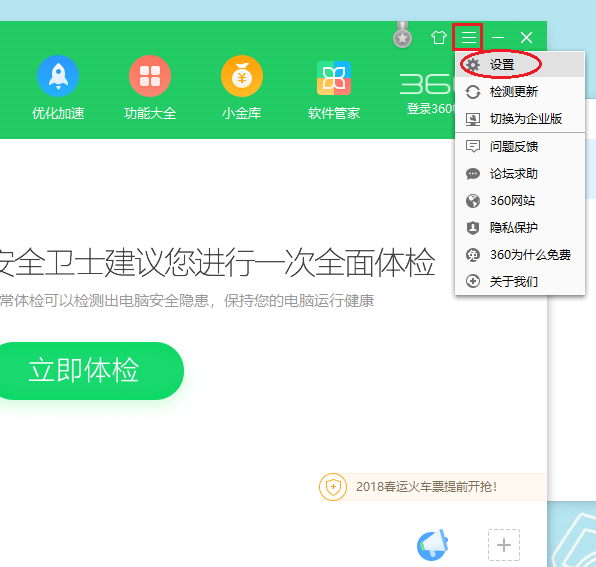The width and height of the screenshot is (596, 567).
Task: Select 隐私保护 menu entry
Action: tap(520, 228)
